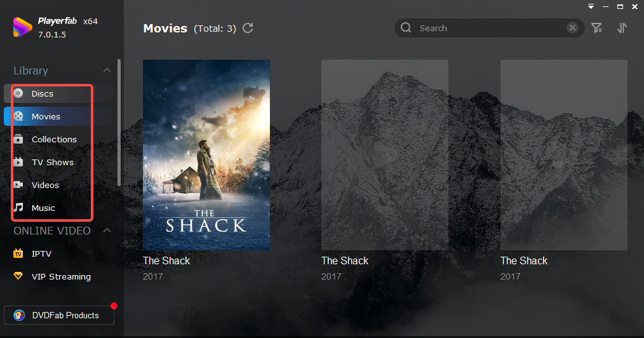Open The Shack movie poster thumbnail

[206, 154]
